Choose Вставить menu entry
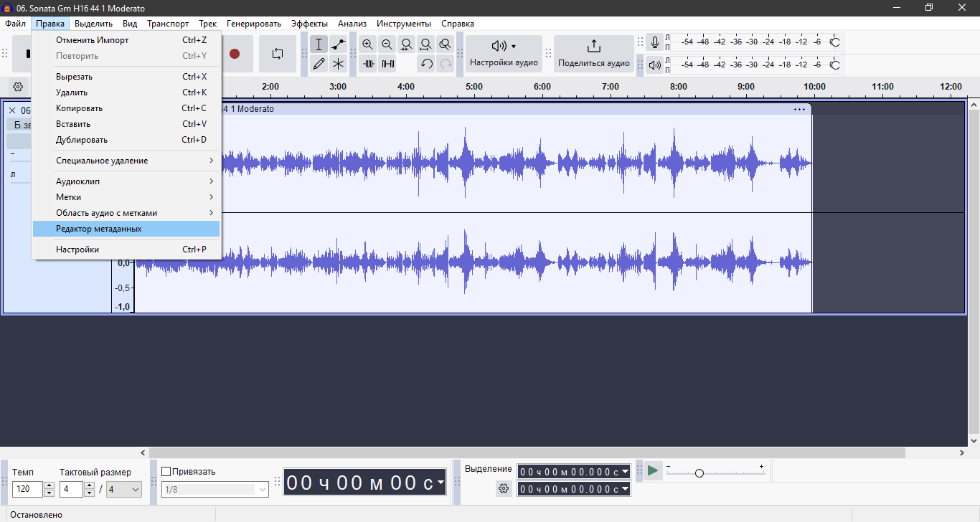The width and height of the screenshot is (980, 522). 126,124
